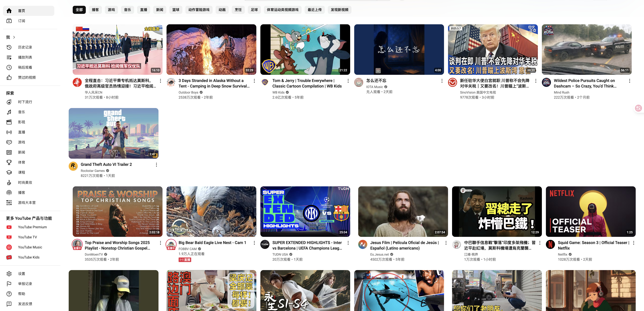Image resolution: width=644 pixels, height=311 pixels.
Task: Open more options for Grand Theft Auto VI Trailer 2
Action: 156,165
